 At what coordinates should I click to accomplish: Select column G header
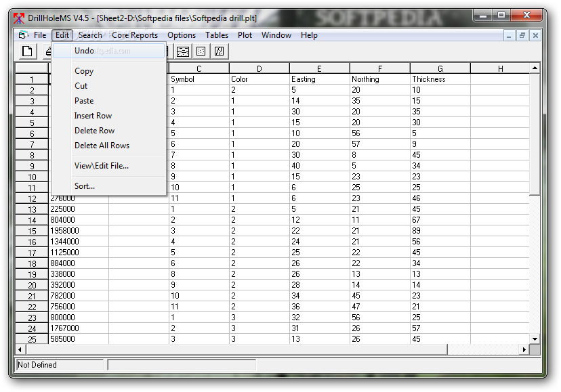click(440, 68)
